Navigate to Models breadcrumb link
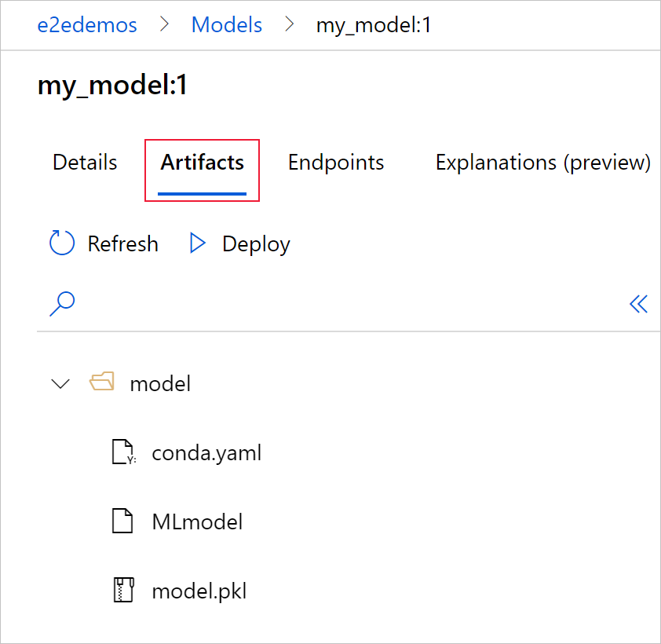 point(227,25)
